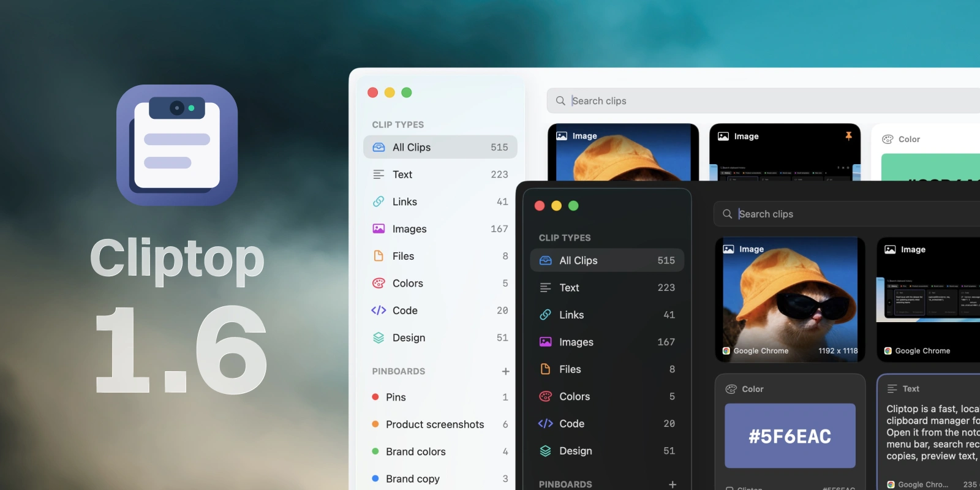
Task: Open pinned Image card in light window
Action: coord(785,153)
